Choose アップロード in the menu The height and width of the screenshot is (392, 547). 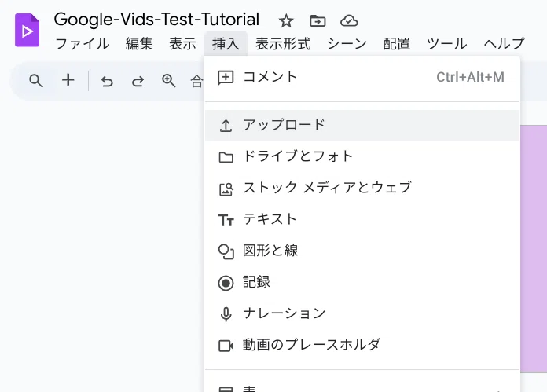(x=362, y=126)
